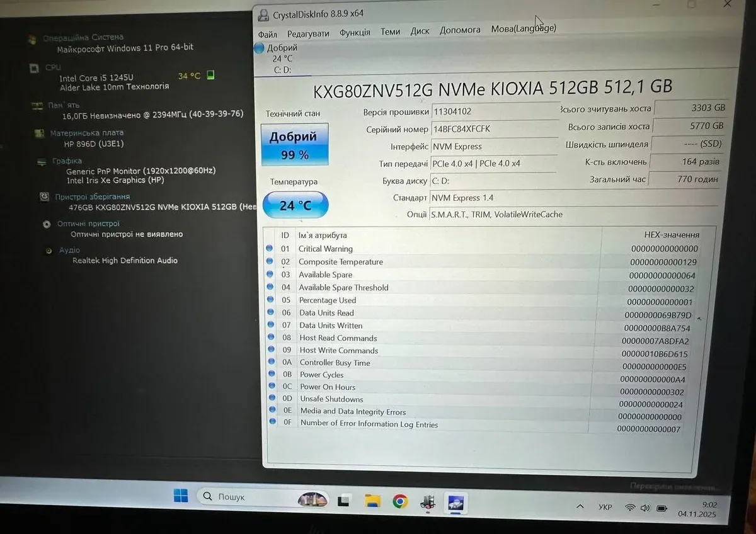
Task: Select the blue disk status orb for drive C:
Action: [x=259, y=48]
